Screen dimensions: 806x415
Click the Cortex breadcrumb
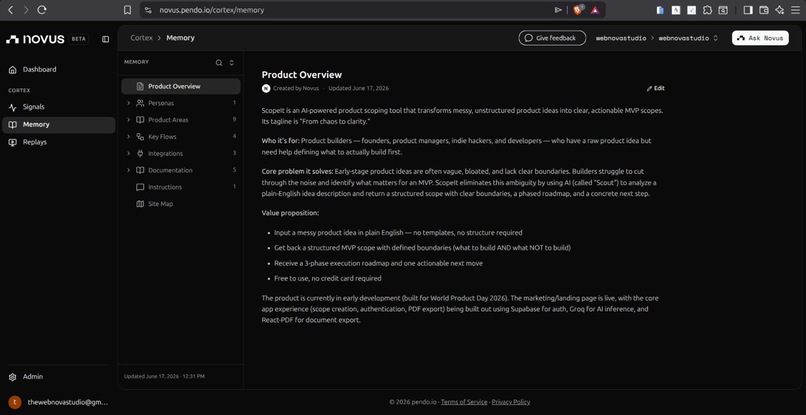click(x=141, y=38)
